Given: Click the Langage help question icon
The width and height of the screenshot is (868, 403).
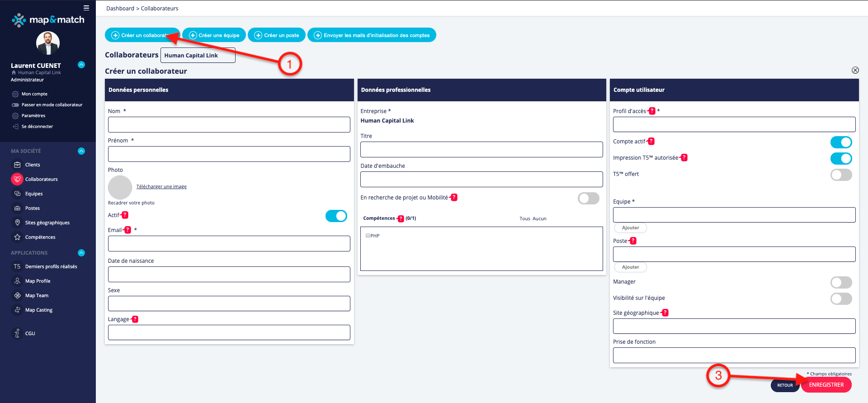Looking at the screenshot, I should click(135, 319).
